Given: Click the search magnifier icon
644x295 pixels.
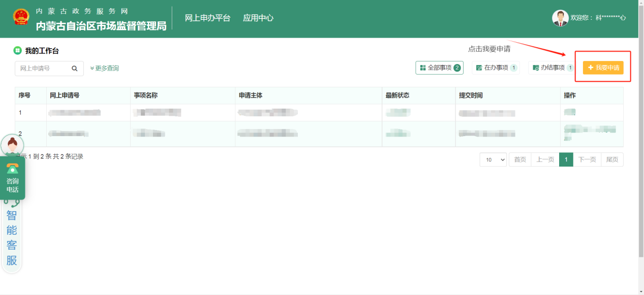Looking at the screenshot, I should [x=75, y=69].
